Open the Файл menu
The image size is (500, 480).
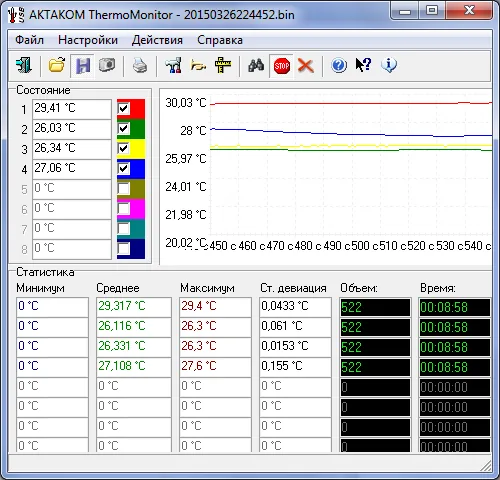point(29,40)
